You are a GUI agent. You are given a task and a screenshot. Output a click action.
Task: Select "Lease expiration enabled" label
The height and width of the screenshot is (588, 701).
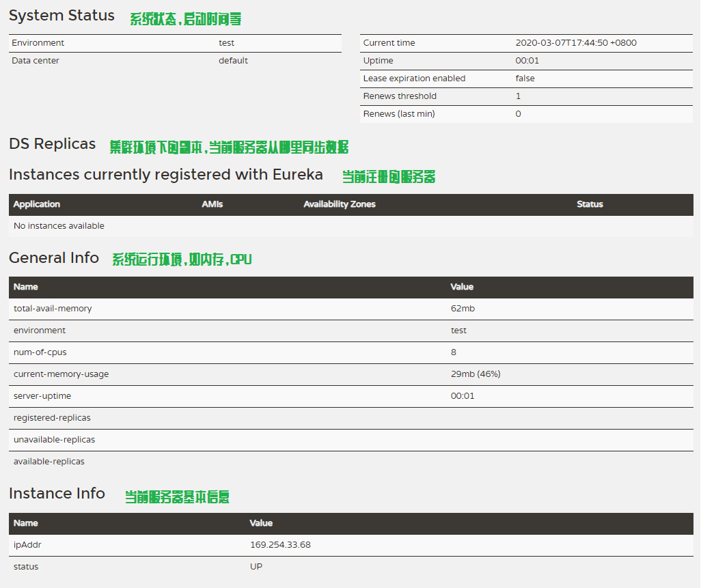click(x=414, y=79)
